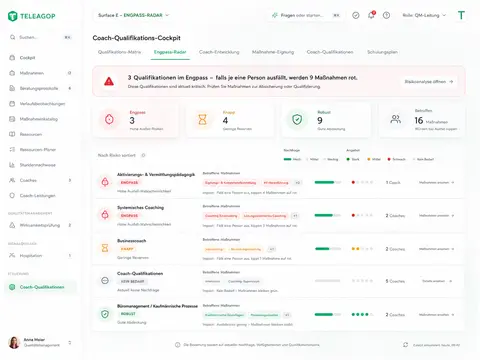Click the ROBUST badge under Büromanagement

(128, 314)
